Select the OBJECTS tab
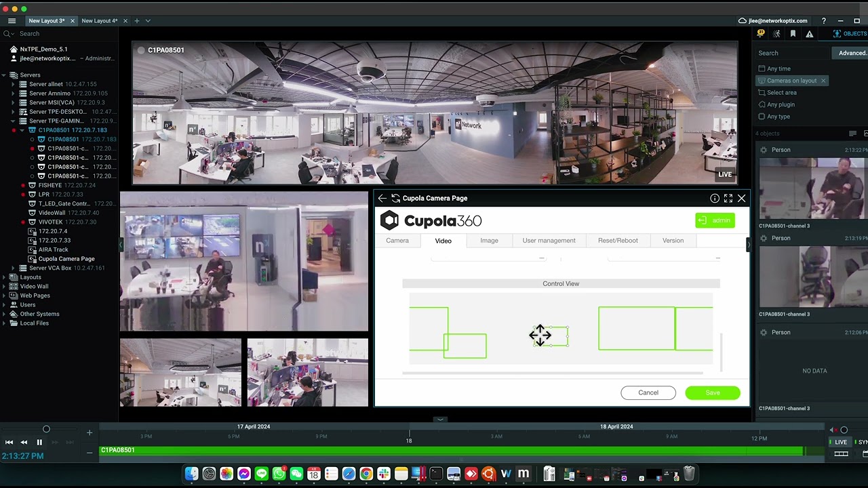The width and height of the screenshot is (868, 488). pos(849,34)
